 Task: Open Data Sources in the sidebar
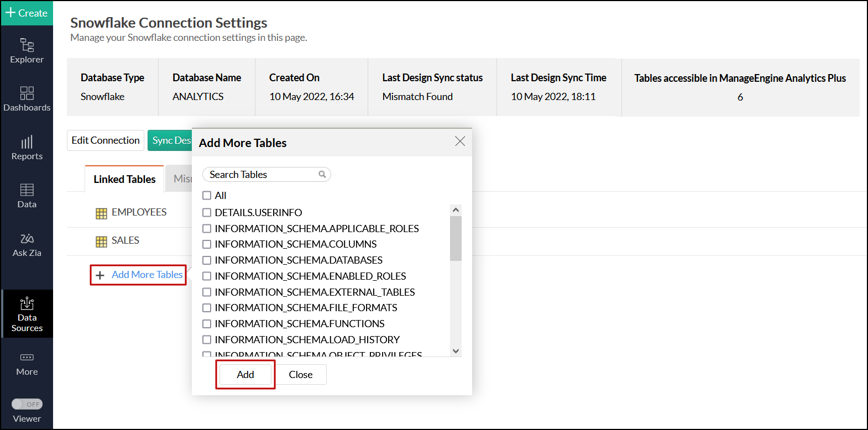[x=27, y=304]
